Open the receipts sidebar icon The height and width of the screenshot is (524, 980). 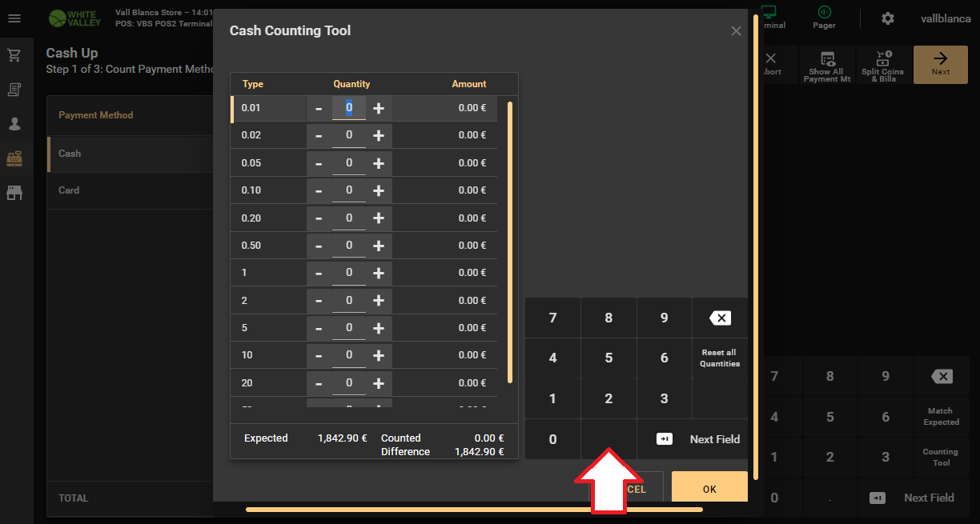pos(14,90)
